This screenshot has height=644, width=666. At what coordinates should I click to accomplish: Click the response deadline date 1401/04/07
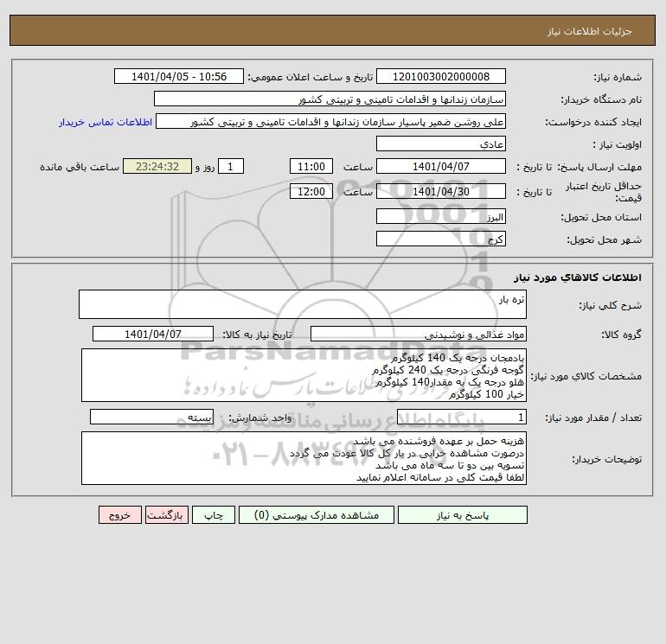[x=441, y=167]
